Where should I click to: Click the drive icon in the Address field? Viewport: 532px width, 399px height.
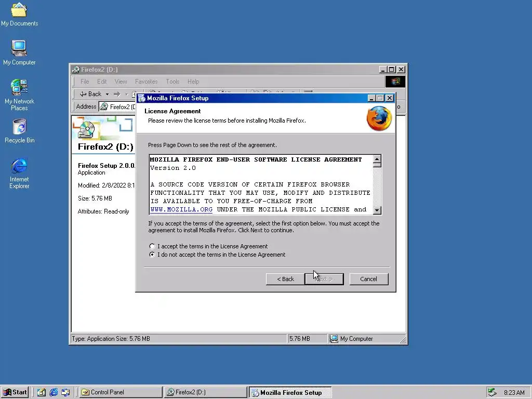point(104,107)
